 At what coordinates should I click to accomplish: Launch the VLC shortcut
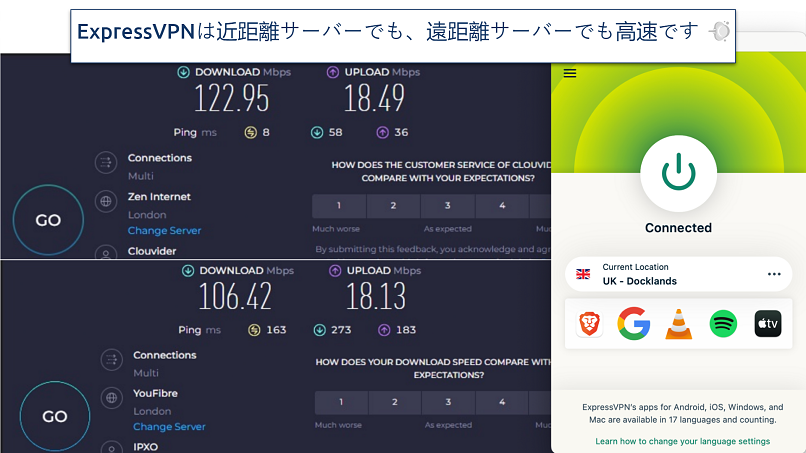point(679,324)
